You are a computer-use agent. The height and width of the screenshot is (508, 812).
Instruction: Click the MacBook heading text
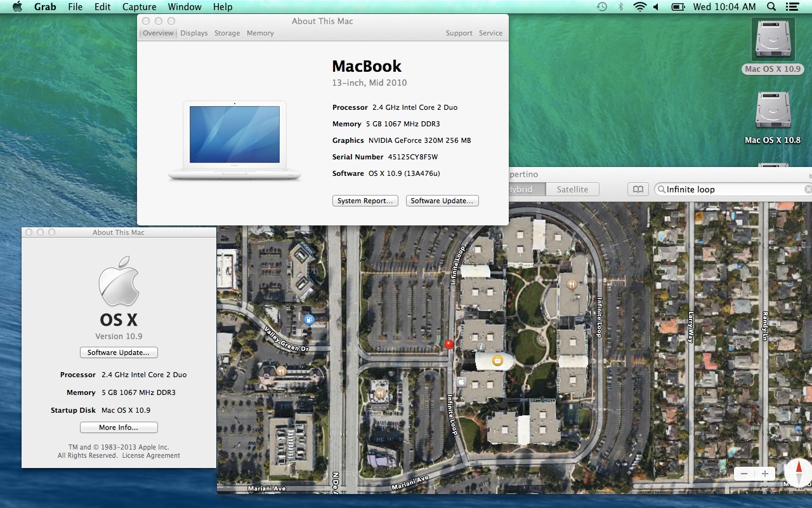pyautogui.click(x=367, y=66)
